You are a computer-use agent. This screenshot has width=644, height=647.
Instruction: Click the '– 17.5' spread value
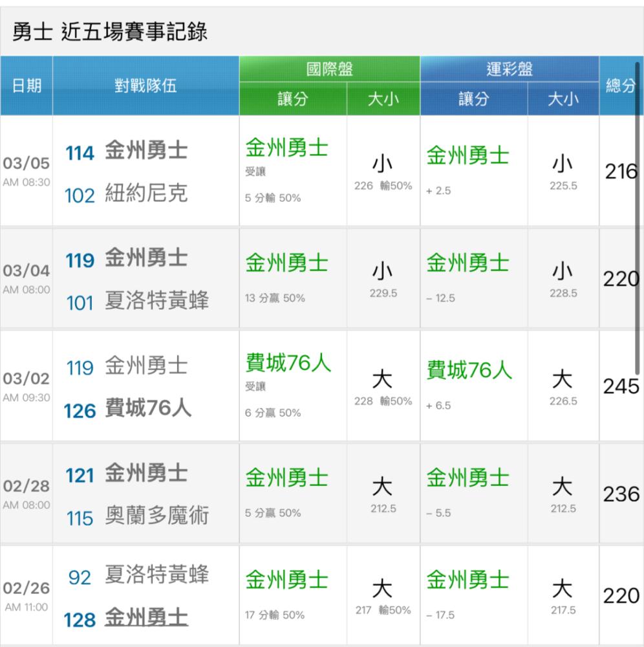441,615
